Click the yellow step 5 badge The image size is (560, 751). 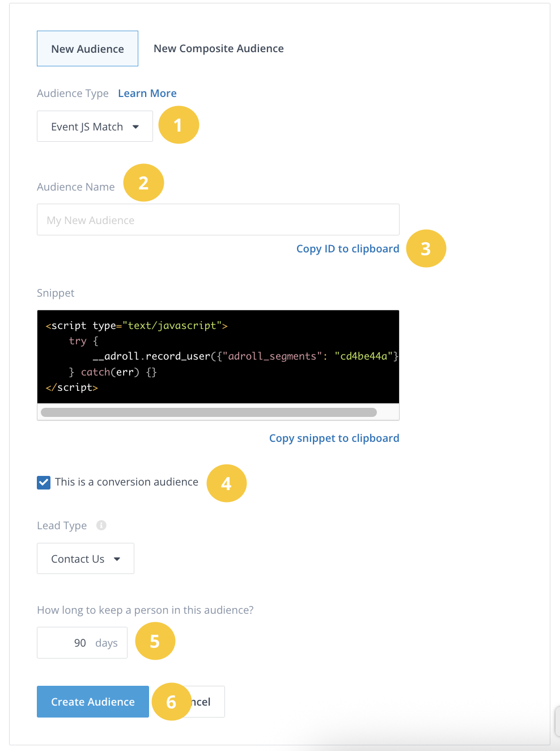155,641
